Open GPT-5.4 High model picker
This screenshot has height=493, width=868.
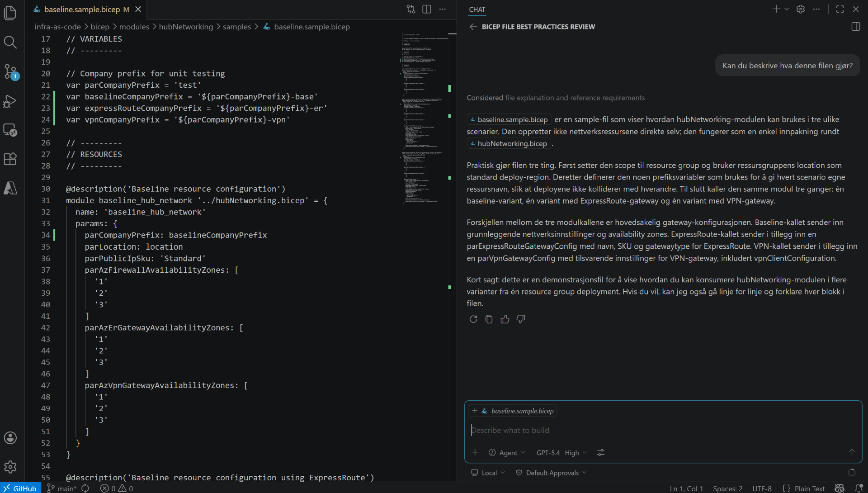tap(561, 453)
